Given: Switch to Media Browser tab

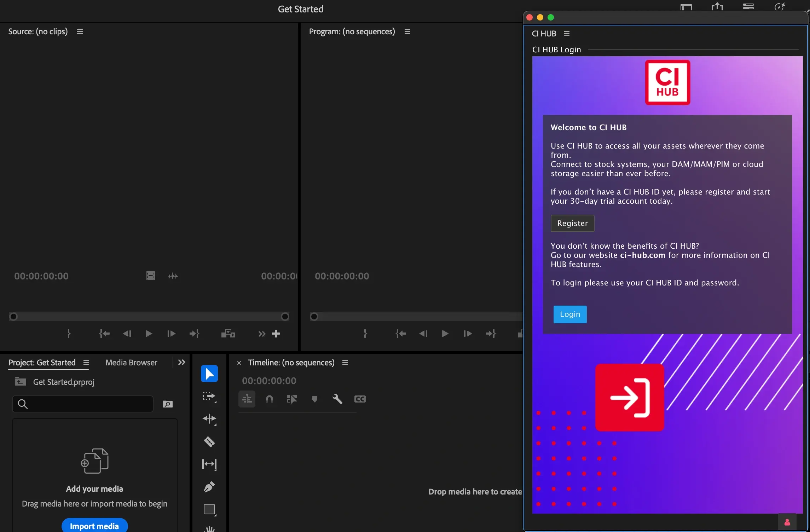Looking at the screenshot, I should 131,363.
